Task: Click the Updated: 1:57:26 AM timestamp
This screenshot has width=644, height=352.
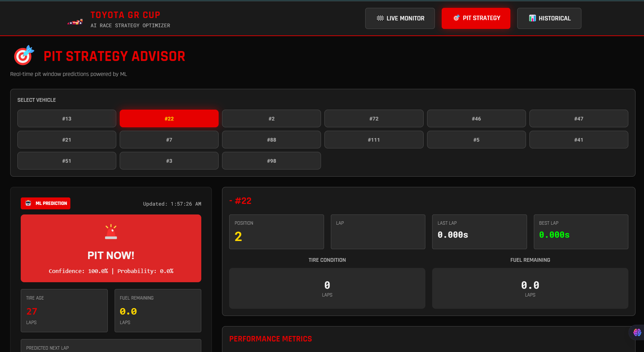Action: 172,204
